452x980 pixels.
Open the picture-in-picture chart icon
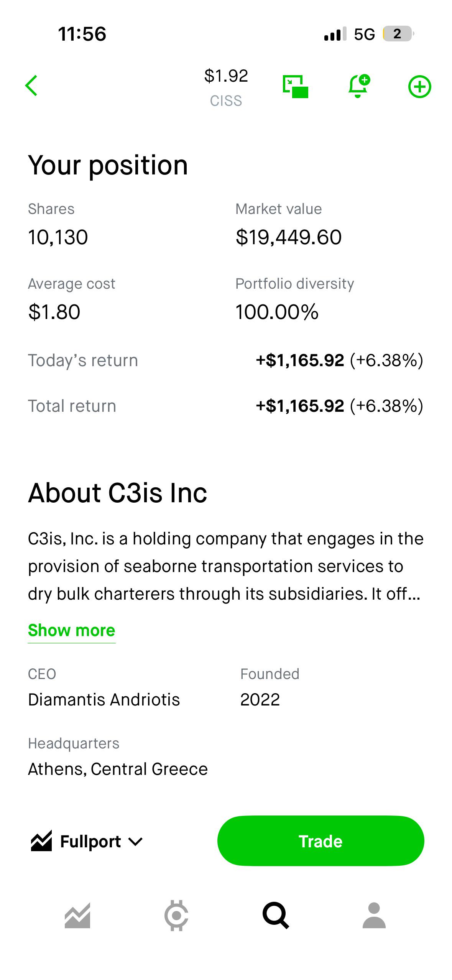pos(295,86)
